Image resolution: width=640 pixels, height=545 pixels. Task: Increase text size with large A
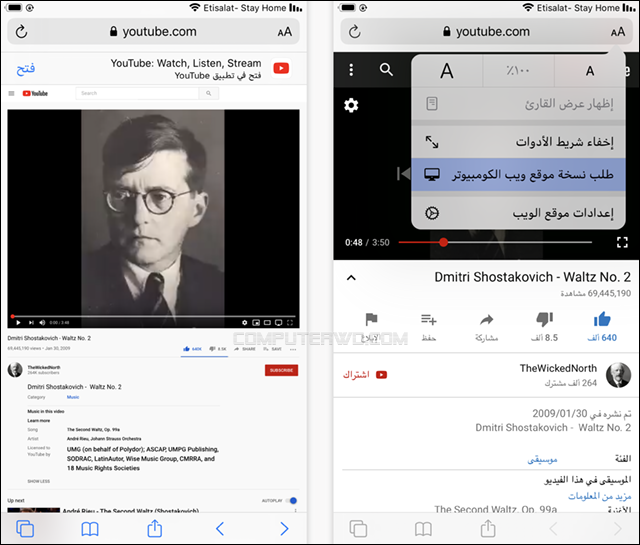[447, 71]
